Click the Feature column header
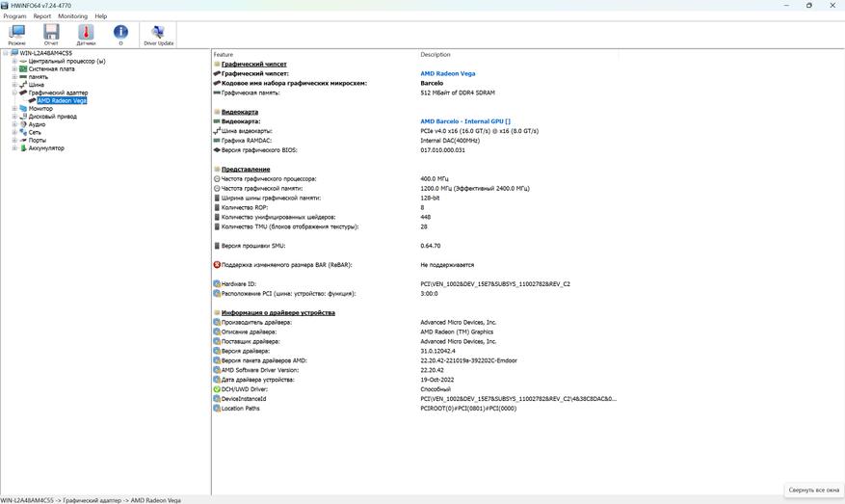 tap(224, 54)
